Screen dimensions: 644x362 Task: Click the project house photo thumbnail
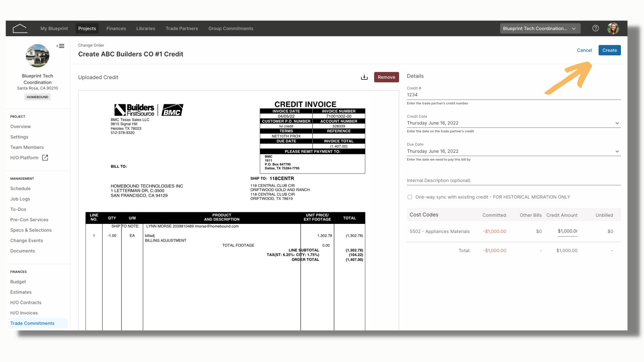(x=38, y=56)
